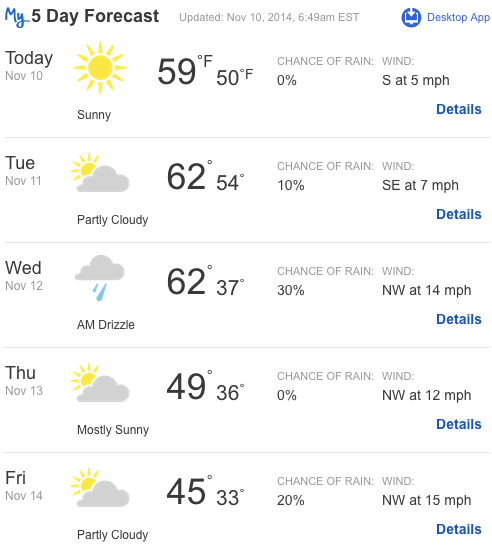Screen dimensions: 492x551
Task: Click Wednesday's AM Drizzle rain cloud icon
Action: (100, 278)
